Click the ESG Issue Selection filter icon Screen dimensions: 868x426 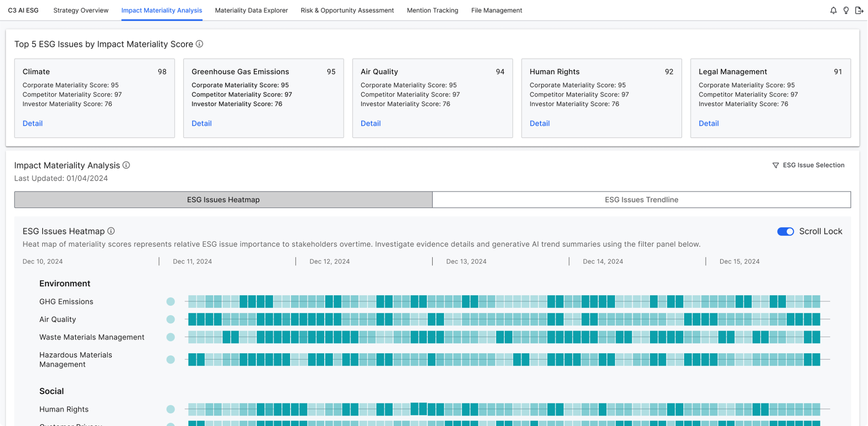coord(775,165)
